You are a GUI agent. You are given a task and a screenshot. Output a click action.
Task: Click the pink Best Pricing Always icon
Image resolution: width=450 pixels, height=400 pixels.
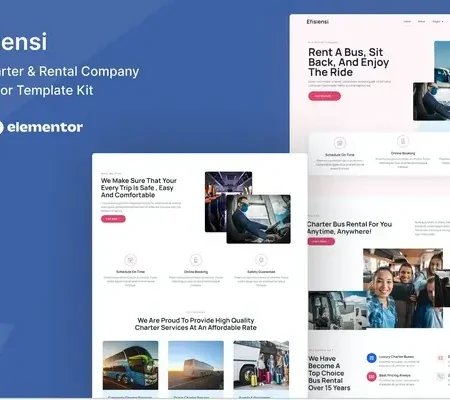tap(371, 377)
